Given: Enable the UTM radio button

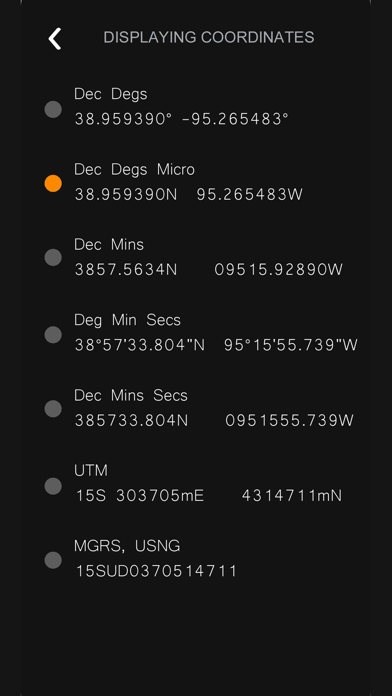Looking at the screenshot, I should coord(53,486).
